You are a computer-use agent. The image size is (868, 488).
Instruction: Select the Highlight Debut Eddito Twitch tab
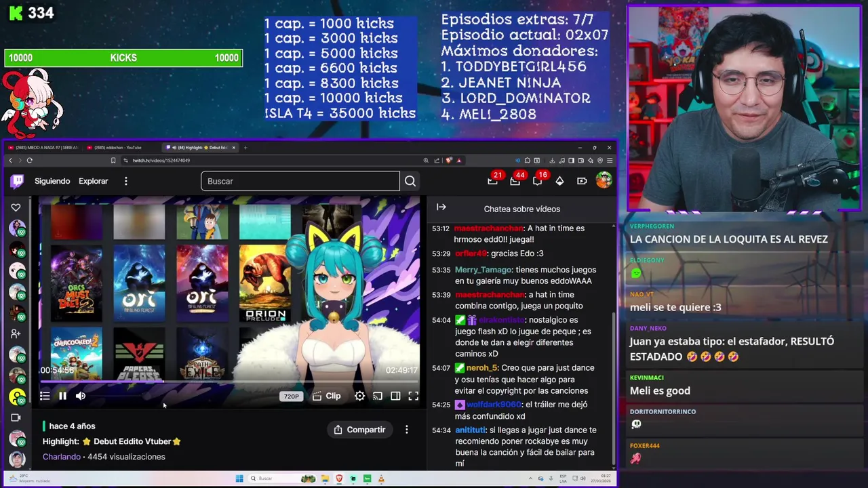click(200, 148)
